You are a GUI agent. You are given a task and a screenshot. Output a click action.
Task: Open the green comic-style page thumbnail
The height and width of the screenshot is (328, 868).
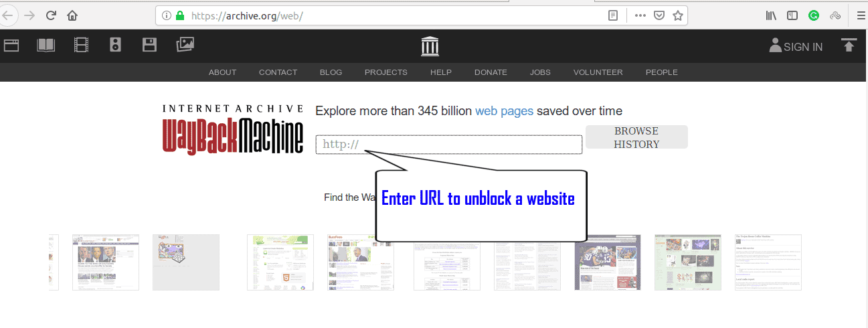pos(688,262)
